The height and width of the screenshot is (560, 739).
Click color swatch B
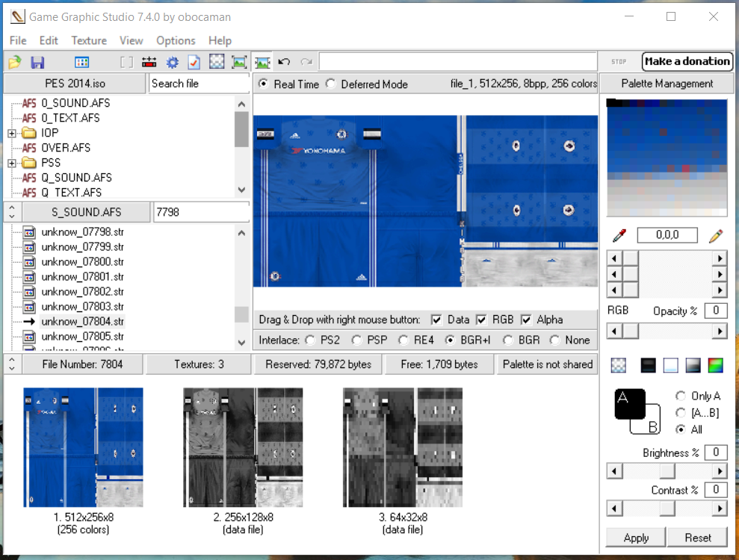(653, 426)
